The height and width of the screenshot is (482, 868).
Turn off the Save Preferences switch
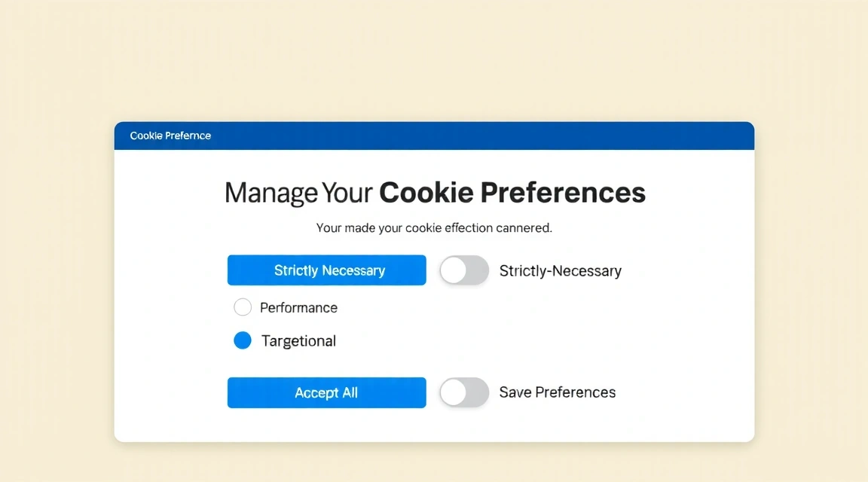463,392
